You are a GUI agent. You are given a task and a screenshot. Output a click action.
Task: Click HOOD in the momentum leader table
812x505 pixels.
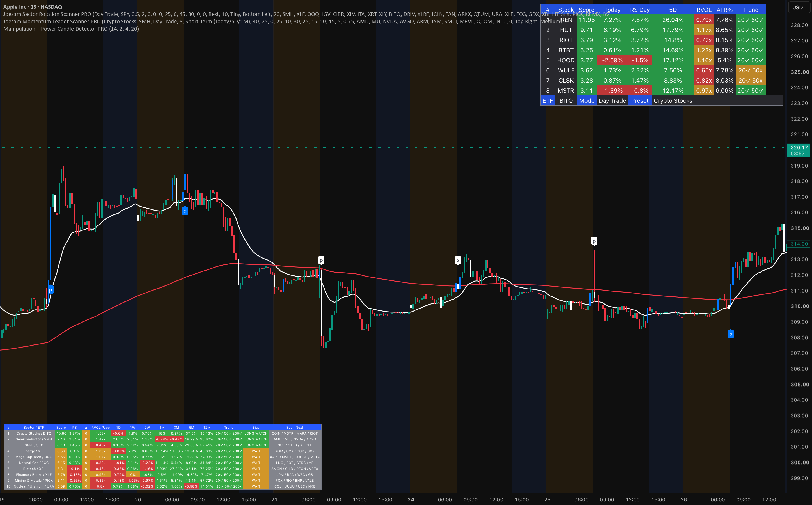pos(566,60)
